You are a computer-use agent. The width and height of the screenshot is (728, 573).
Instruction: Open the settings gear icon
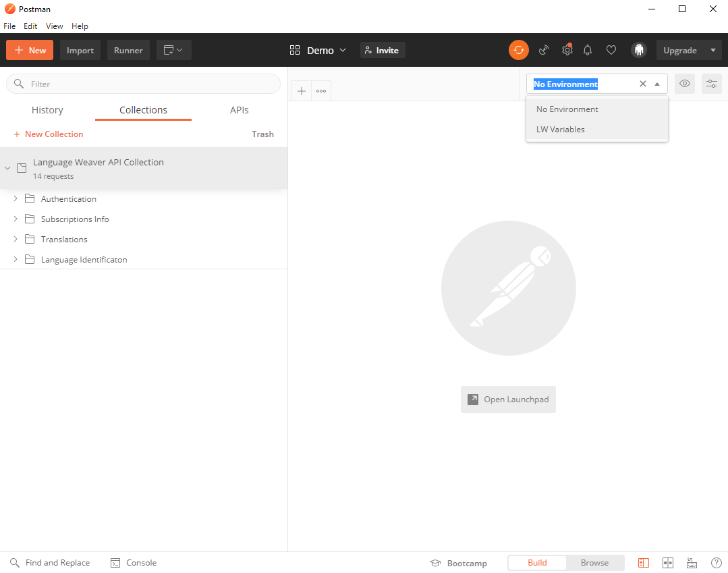[x=567, y=50]
